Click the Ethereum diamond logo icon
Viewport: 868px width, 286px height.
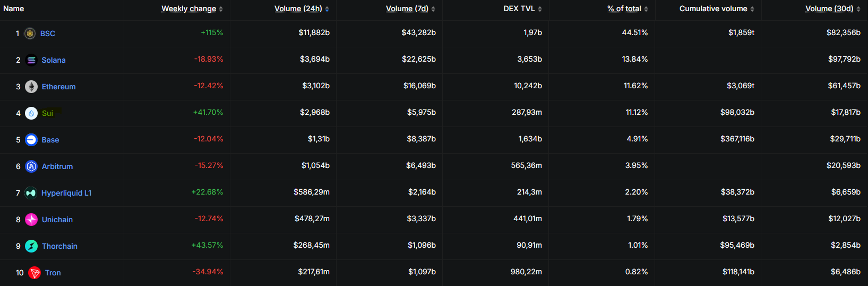(x=31, y=87)
